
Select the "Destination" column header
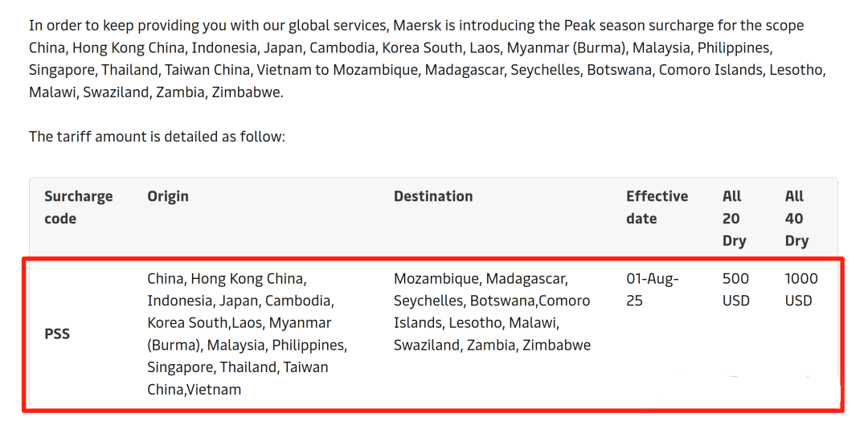coord(433,196)
